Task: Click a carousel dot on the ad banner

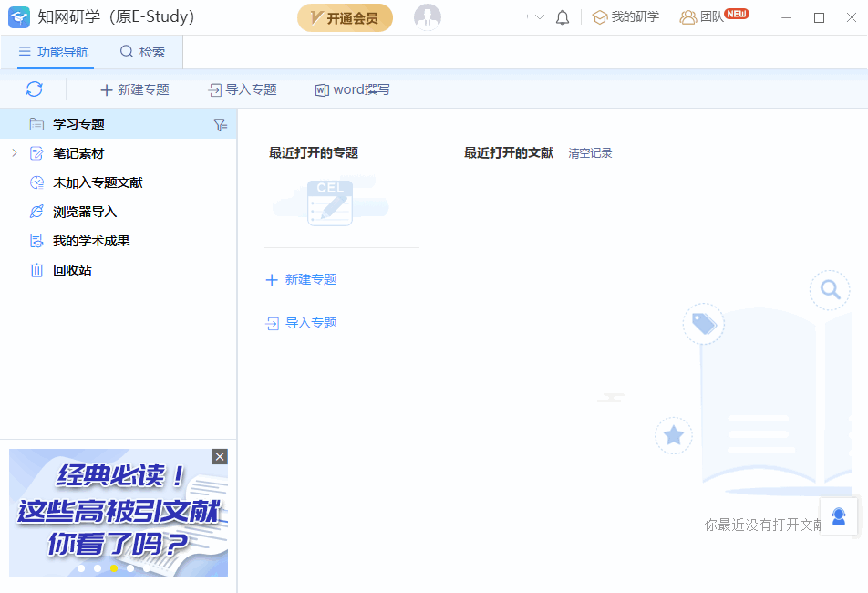Action: pos(113,567)
